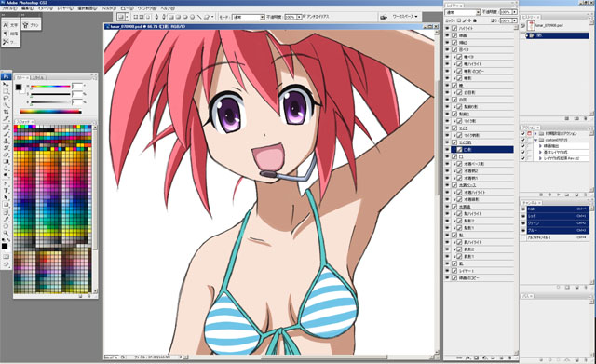This screenshot has height=364, width=596.
Task: Open the Workspace dropdown in options bar
Action: (x=405, y=17)
